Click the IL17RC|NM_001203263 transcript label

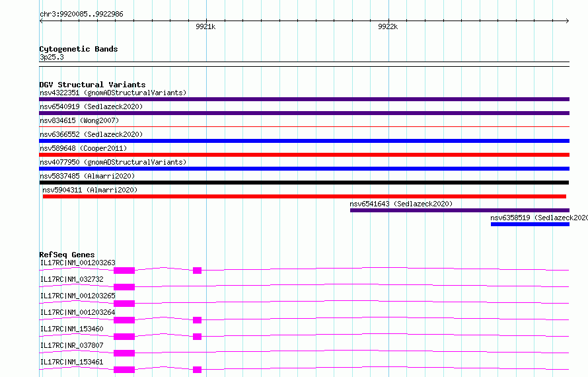77,263
